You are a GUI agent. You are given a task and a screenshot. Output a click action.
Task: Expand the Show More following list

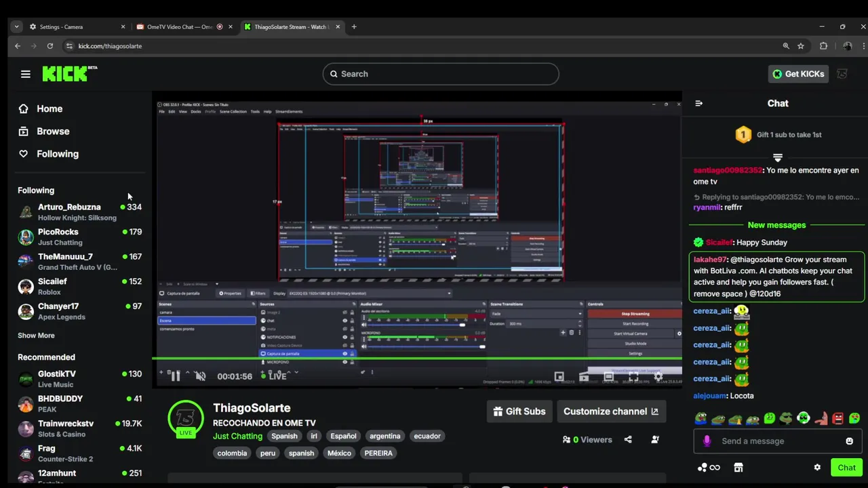tap(36, 335)
